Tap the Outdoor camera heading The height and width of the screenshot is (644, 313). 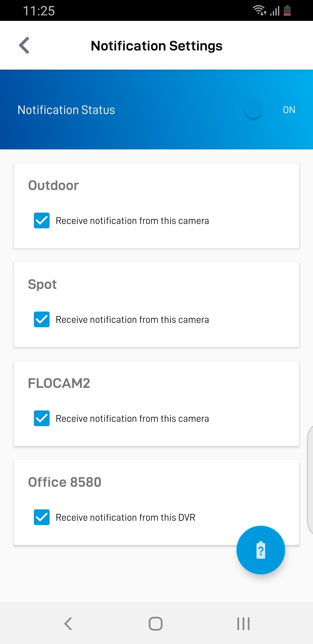[x=54, y=185]
